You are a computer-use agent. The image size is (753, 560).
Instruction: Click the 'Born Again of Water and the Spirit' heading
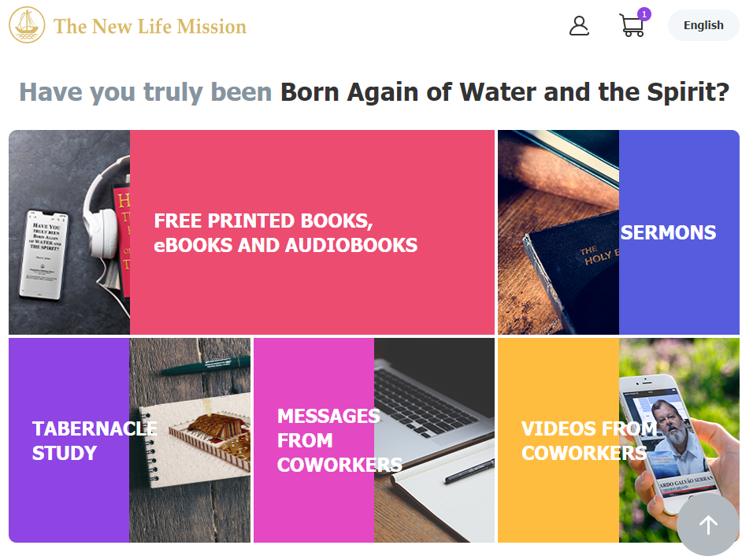pyautogui.click(x=505, y=92)
